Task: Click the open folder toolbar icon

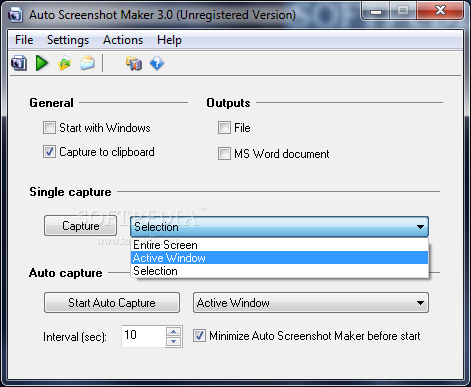Action: [65, 63]
